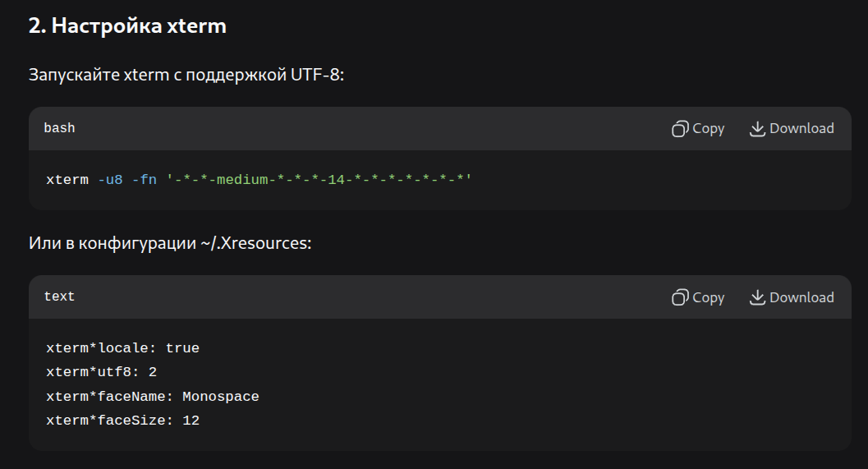Click the "xterm*utf8: 2" line

101,372
